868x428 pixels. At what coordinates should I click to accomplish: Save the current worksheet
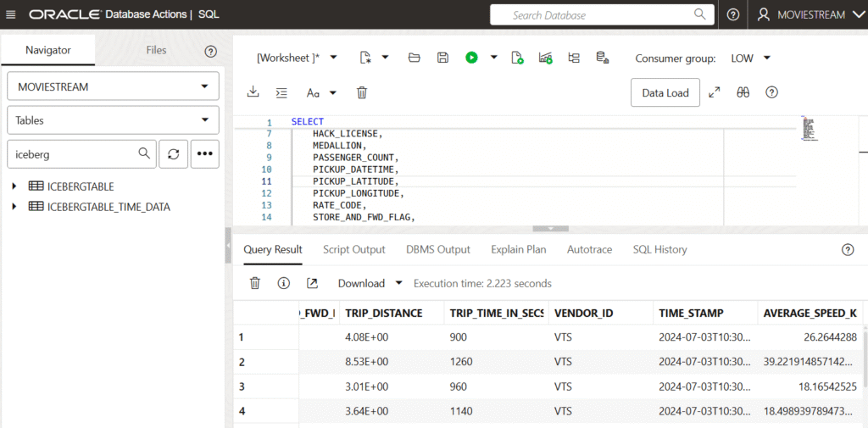(x=442, y=58)
